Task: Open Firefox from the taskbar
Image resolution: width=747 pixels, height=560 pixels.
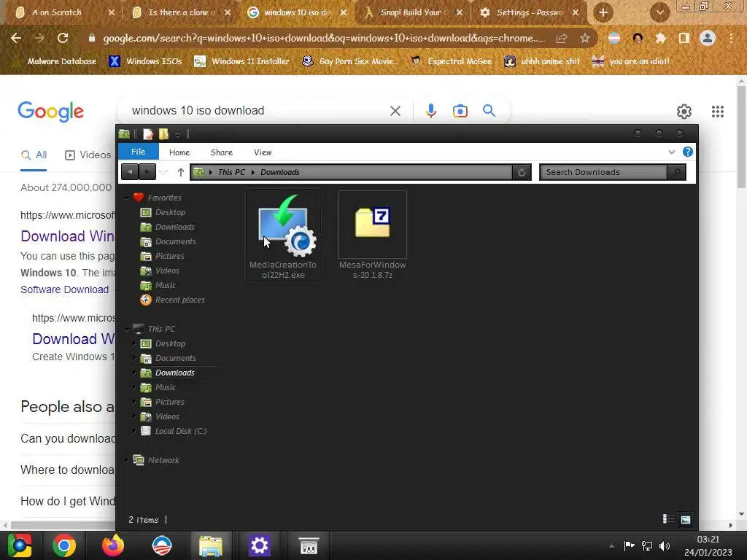Action: (x=113, y=545)
